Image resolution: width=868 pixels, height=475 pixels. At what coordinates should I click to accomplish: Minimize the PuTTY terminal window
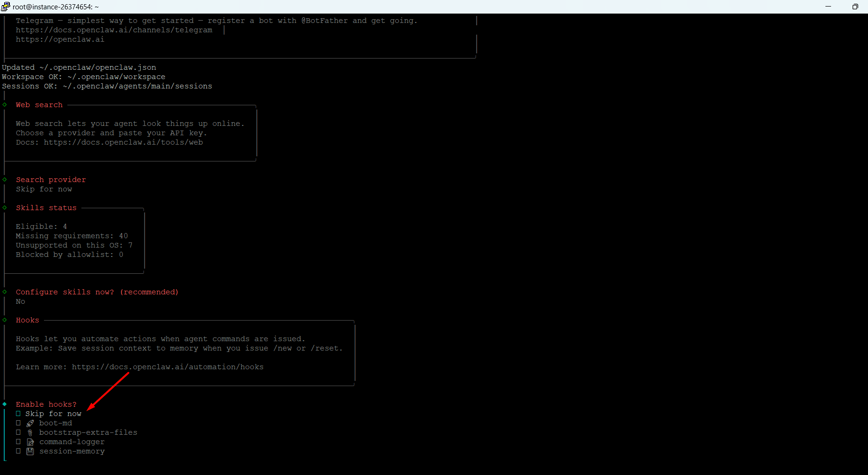click(x=828, y=7)
